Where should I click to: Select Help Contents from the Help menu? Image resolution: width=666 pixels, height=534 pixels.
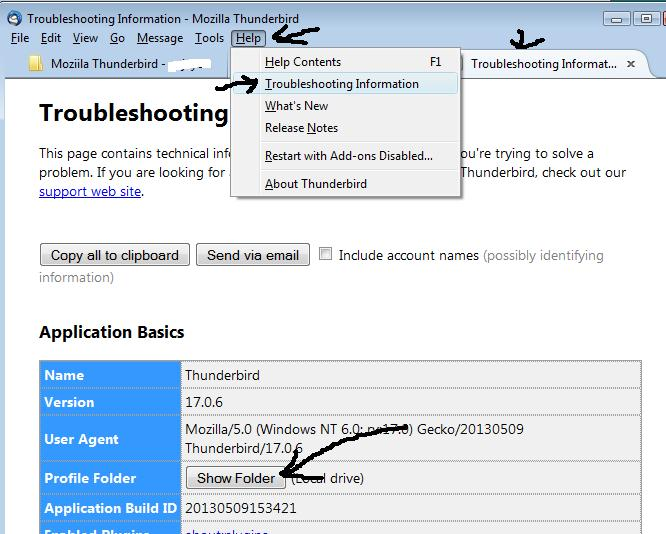coord(302,62)
